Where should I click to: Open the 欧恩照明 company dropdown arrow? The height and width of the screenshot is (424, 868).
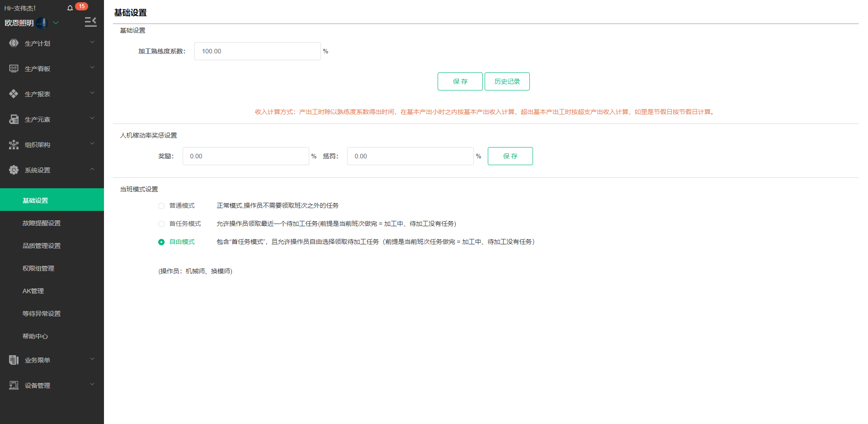[56, 23]
